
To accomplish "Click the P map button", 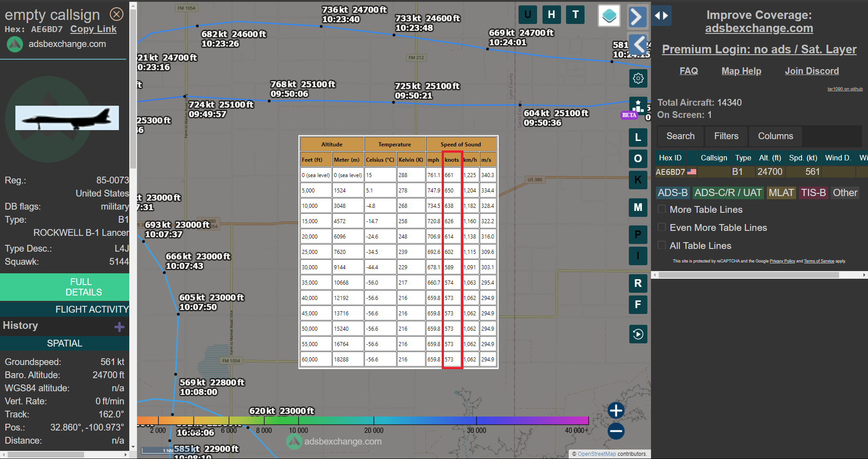I will 638,234.
